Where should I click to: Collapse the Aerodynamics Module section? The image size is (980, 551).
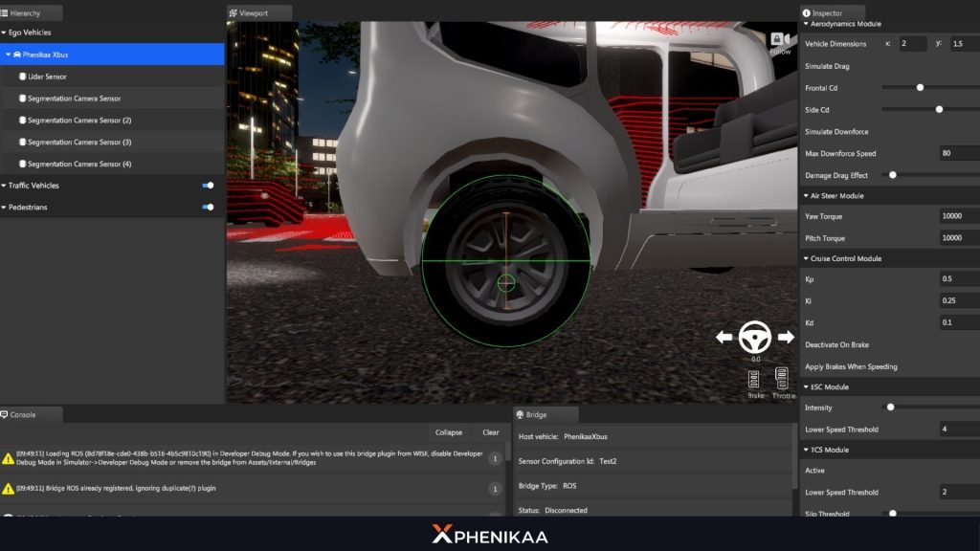coord(806,24)
